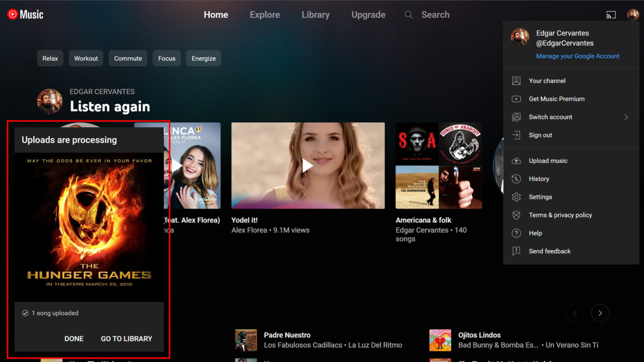Click the search magnifier icon
Viewport: 644px width, 362px height.
pos(409,15)
